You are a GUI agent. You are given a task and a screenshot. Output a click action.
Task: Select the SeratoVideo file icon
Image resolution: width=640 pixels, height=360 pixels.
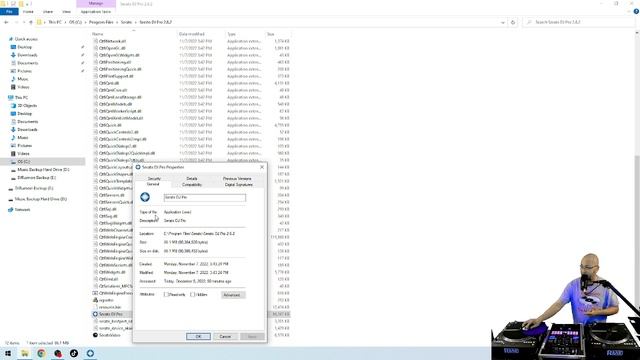click(x=95, y=335)
